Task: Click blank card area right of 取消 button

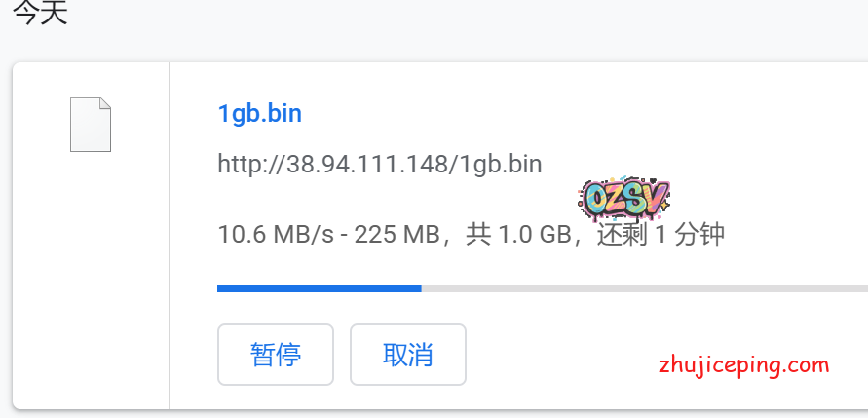Action: (x=553, y=355)
